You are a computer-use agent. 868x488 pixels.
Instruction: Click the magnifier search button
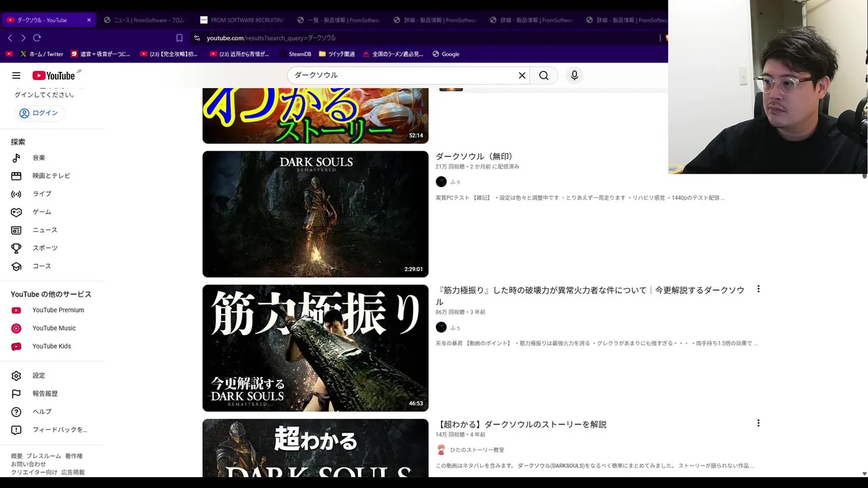coord(544,75)
